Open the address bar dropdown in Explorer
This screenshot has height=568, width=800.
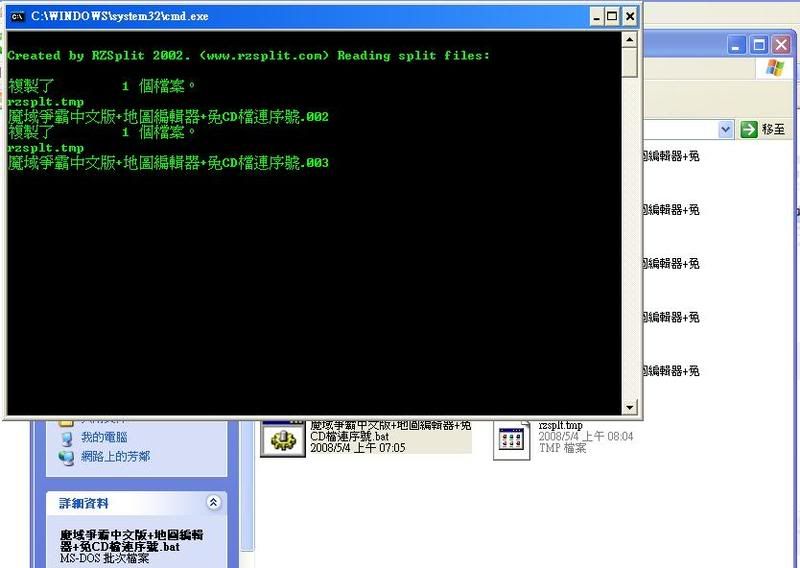[x=725, y=129]
